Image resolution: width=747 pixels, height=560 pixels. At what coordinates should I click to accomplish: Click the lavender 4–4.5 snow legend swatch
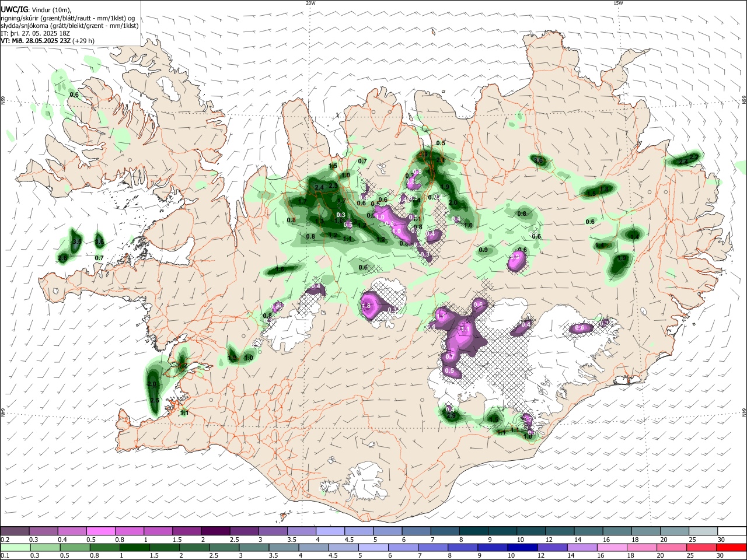point(330,531)
